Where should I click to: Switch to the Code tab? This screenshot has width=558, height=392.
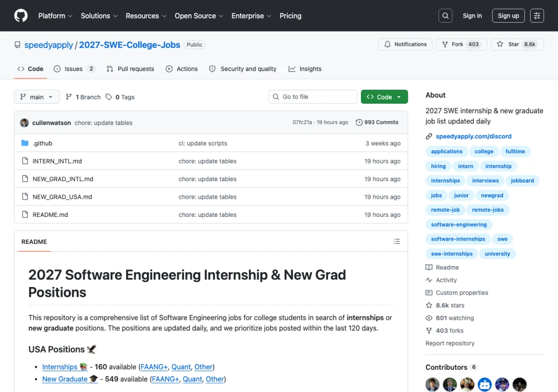pos(30,69)
